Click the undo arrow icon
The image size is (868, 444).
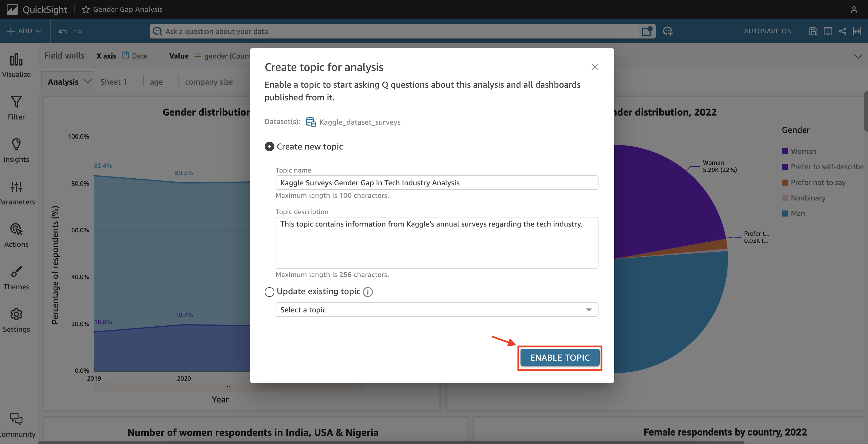click(x=63, y=31)
